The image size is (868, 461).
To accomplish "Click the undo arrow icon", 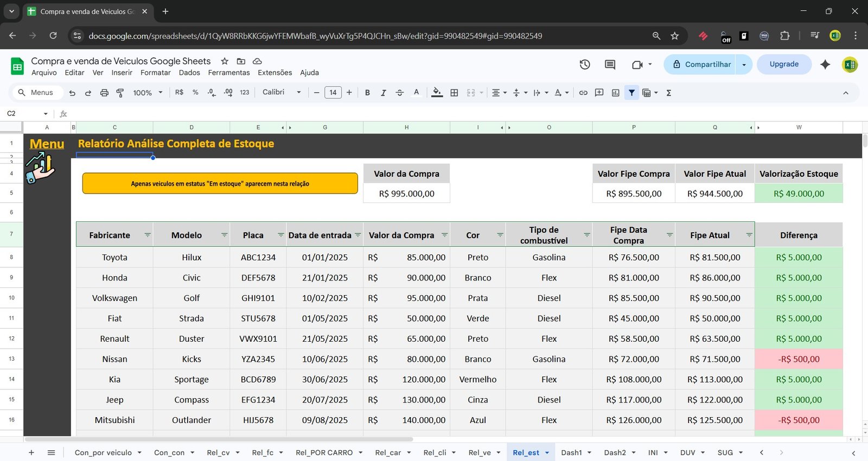I will [72, 93].
